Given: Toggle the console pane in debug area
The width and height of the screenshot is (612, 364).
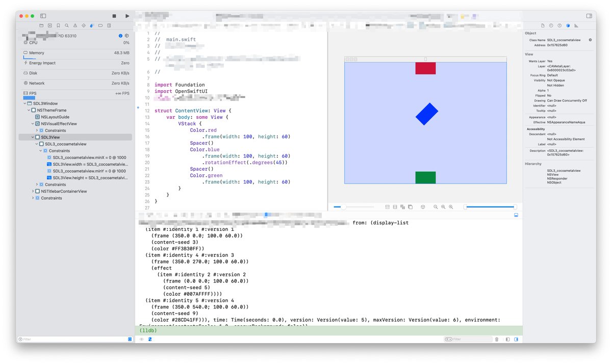Looking at the screenshot, I should click(516, 339).
